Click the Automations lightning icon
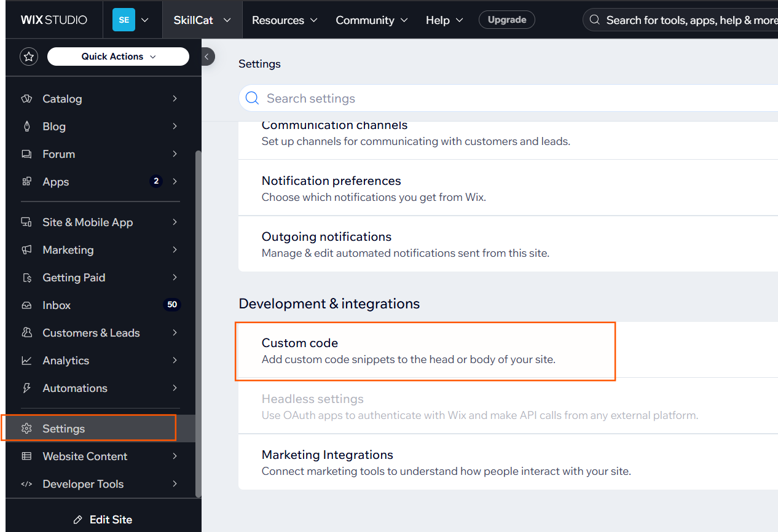This screenshot has height=532, width=778. click(26, 388)
